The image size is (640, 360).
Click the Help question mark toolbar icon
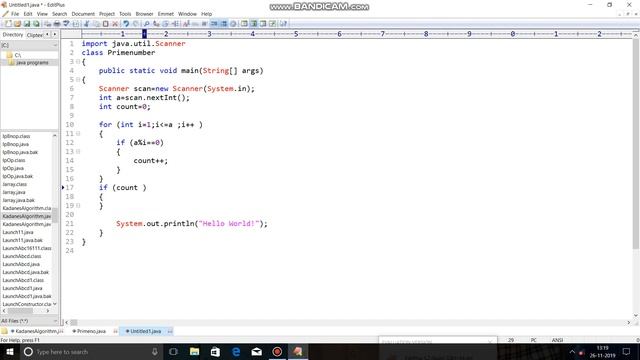[283, 24]
